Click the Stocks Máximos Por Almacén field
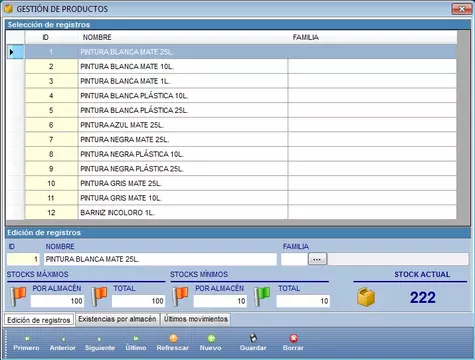Viewport: 475px width, 360px height. [57, 301]
